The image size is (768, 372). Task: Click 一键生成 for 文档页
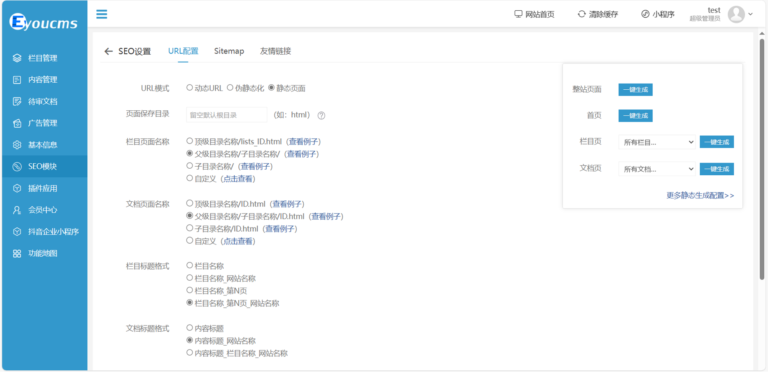pyautogui.click(x=717, y=169)
